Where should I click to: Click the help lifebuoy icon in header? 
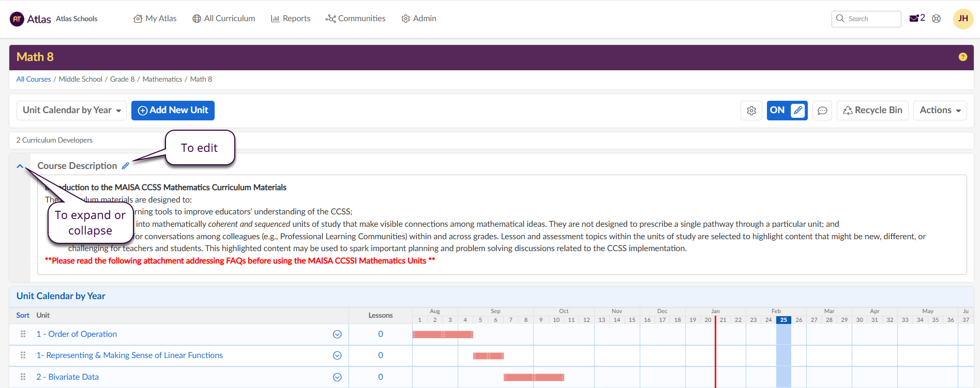937,19
